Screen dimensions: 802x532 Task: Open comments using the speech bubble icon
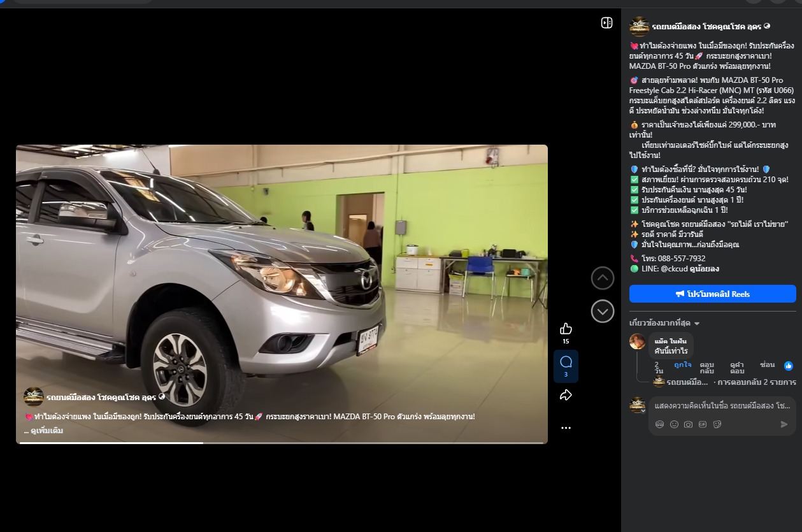point(566,362)
